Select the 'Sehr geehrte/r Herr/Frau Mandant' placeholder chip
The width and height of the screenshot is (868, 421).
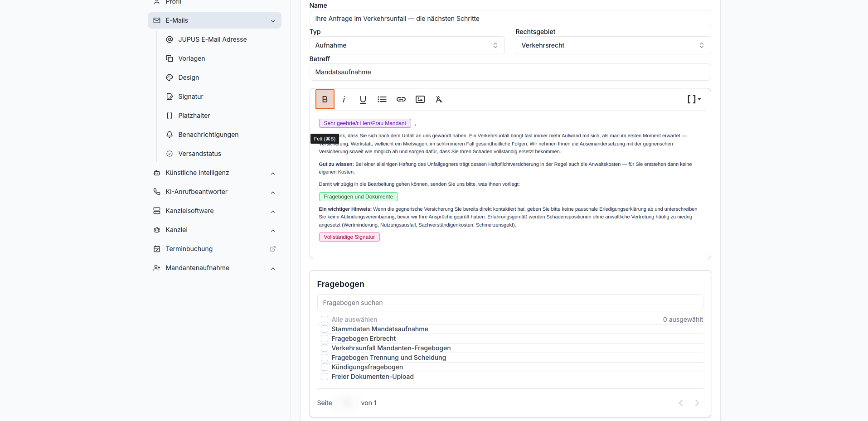(x=365, y=123)
